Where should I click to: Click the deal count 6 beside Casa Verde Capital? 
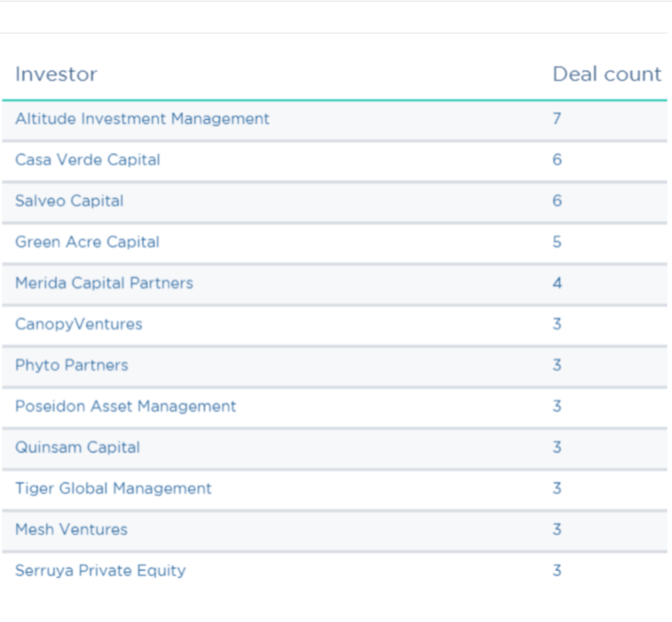556,160
